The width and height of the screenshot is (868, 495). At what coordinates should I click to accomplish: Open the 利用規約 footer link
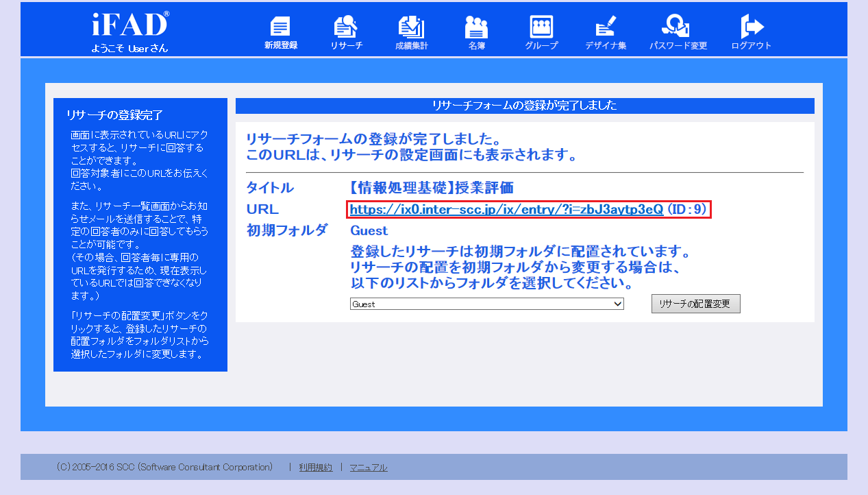316,468
